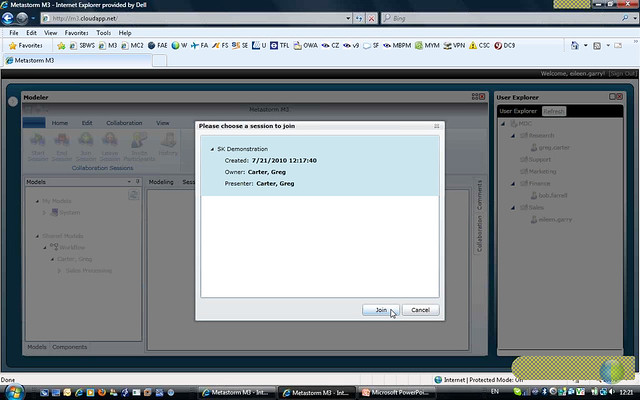
Task: Click the Join Session ribbon icon
Action: click(86, 147)
